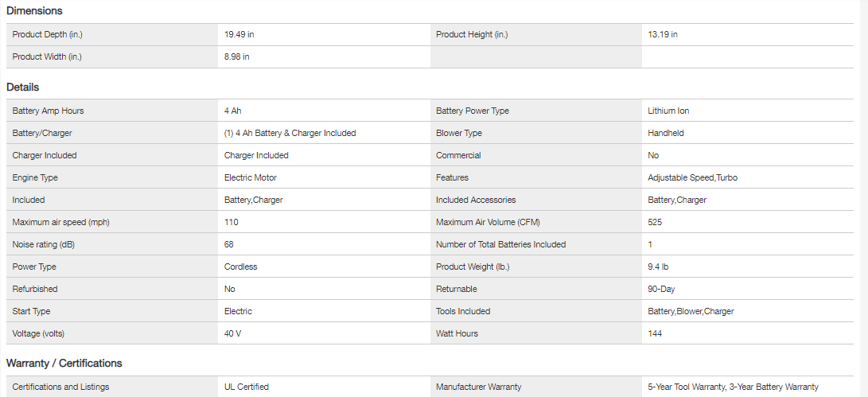868x397 pixels.
Task: Click the Maximum air speed (mph) label
Action: click(61, 223)
